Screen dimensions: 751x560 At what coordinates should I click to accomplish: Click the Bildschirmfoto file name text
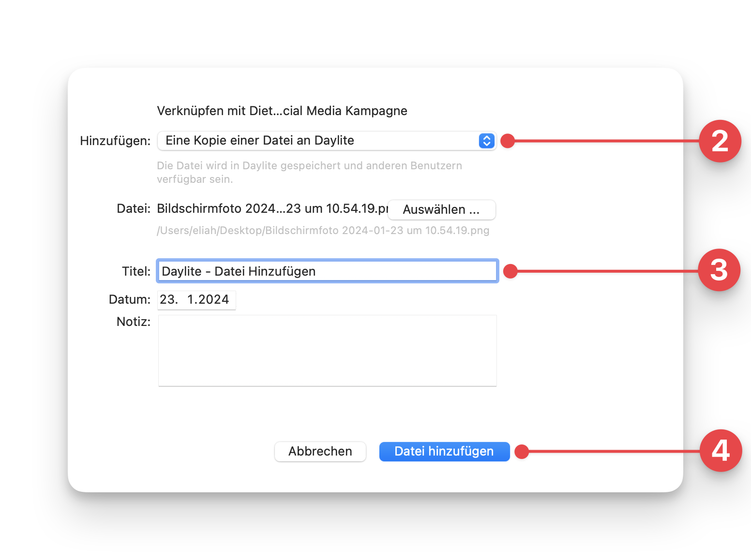point(272,209)
